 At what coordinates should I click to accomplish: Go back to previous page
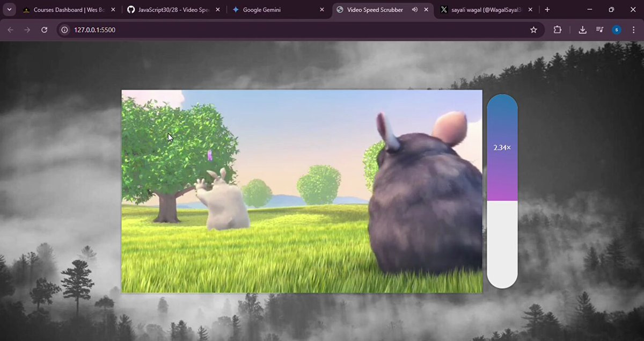[x=11, y=30]
